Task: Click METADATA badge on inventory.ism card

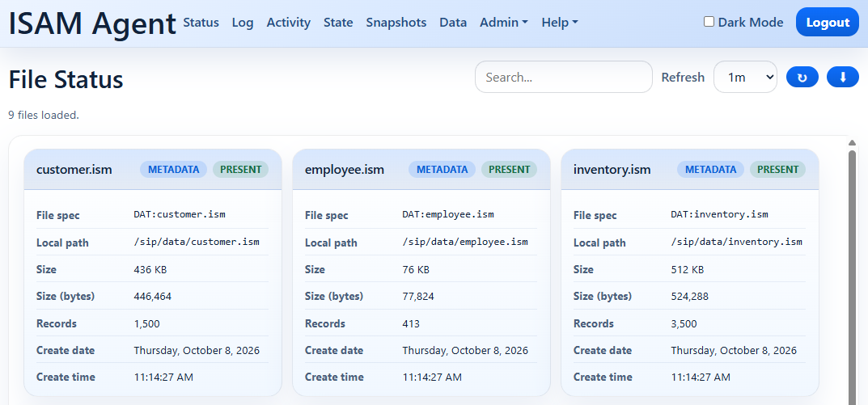Action: coord(710,169)
